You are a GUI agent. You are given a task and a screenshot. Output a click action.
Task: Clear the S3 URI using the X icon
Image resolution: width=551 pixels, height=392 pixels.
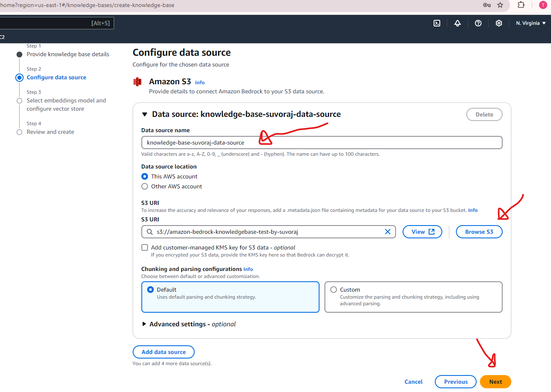[388, 232]
